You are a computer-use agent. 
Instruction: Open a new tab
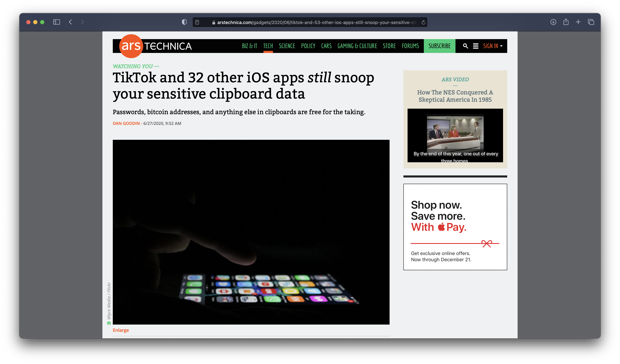tap(578, 22)
